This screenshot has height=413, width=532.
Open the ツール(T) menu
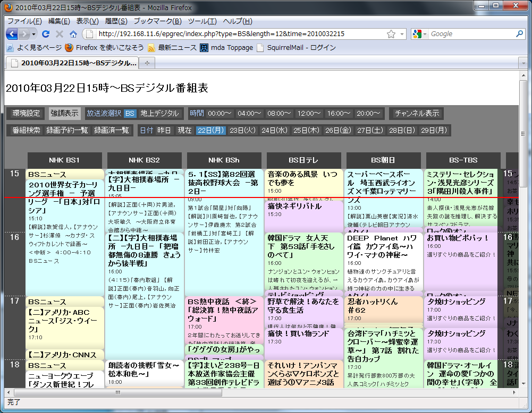(x=202, y=21)
